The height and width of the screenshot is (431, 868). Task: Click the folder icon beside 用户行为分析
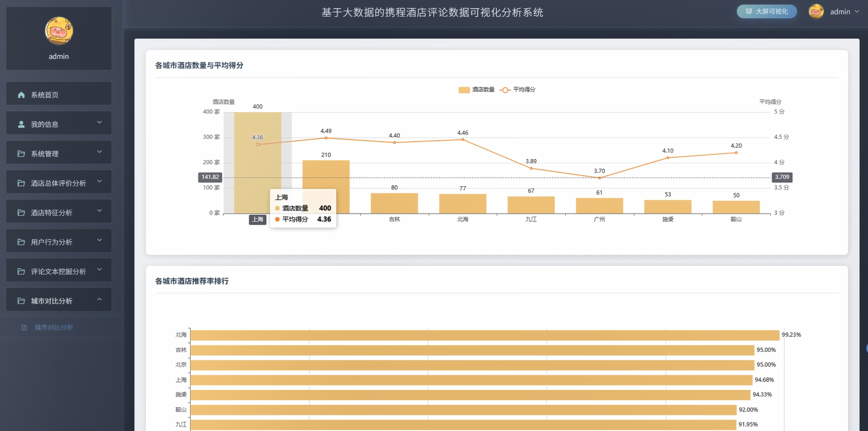point(21,242)
